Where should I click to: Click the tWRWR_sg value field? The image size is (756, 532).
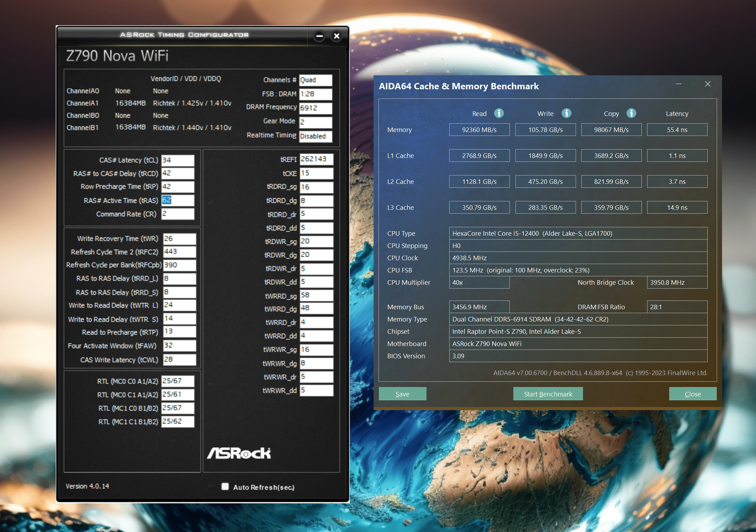[x=317, y=350]
